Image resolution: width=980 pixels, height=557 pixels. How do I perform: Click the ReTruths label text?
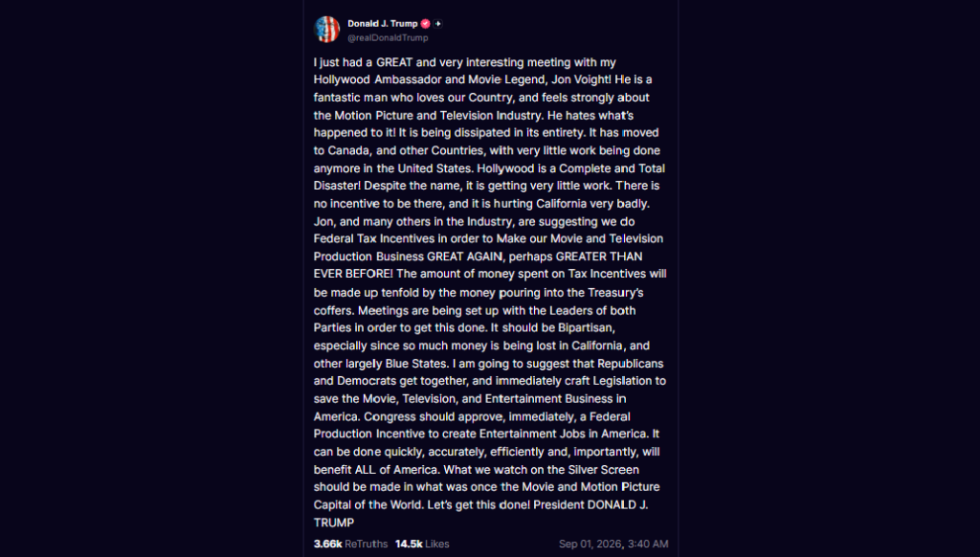(367, 544)
